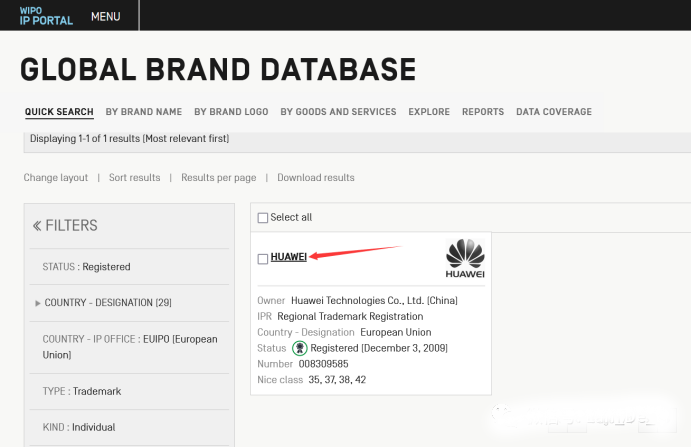Click Change layout option
The image size is (692, 448).
[56, 177]
